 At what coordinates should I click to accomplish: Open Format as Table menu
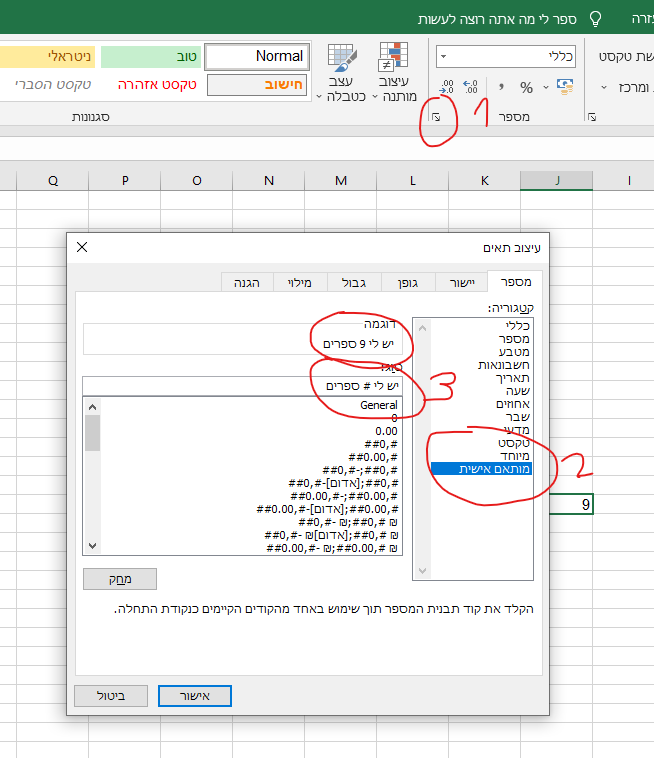click(x=342, y=72)
